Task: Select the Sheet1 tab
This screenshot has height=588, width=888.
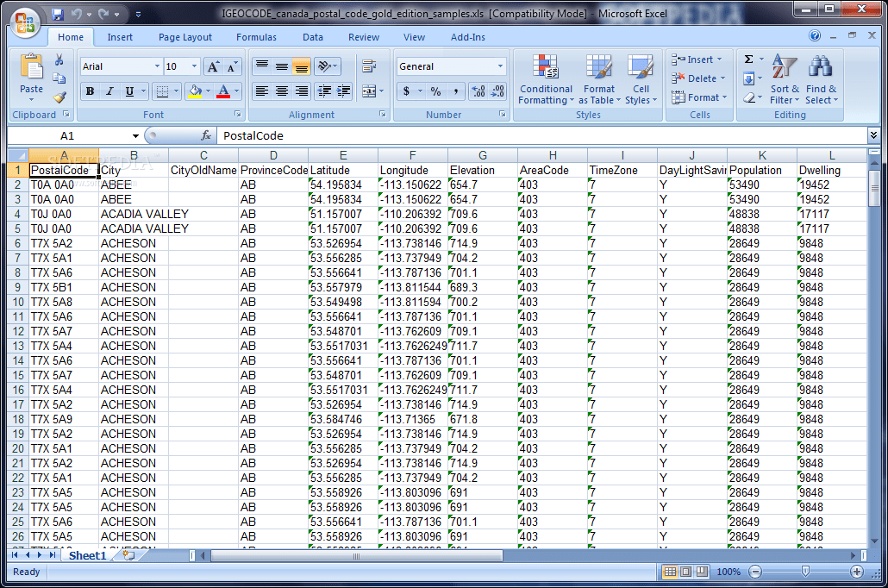Action: pos(87,555)
